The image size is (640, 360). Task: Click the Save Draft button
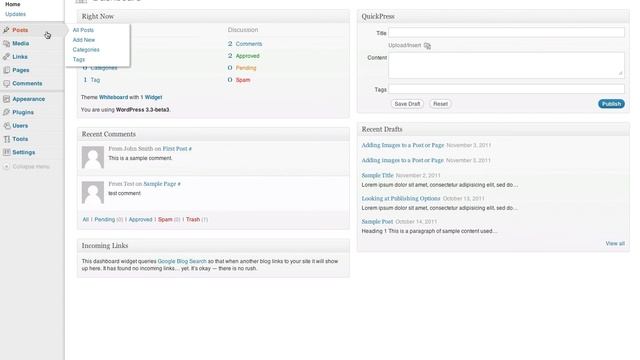click(x=407, y=104)
